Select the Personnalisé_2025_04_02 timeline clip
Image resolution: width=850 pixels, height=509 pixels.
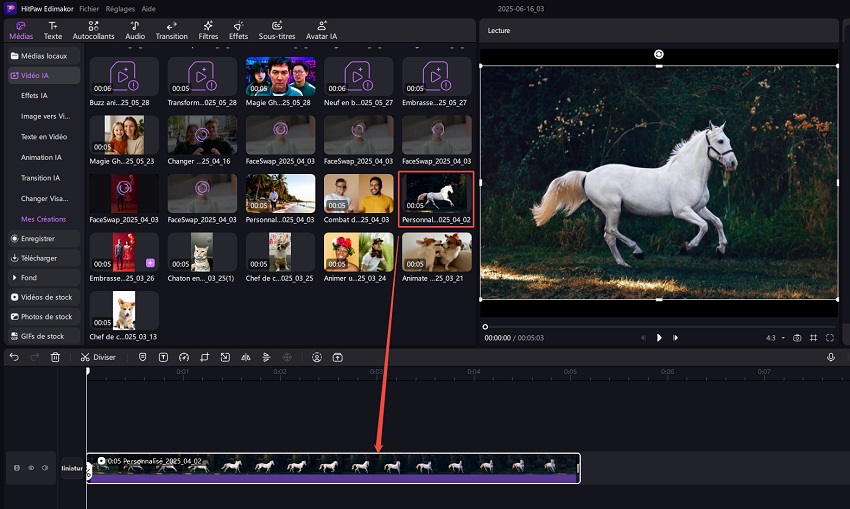(333, 468)
